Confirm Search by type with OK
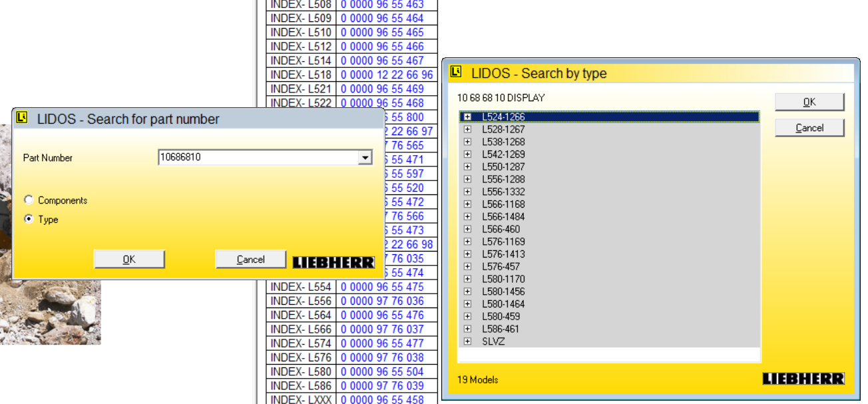 [809, 102]
